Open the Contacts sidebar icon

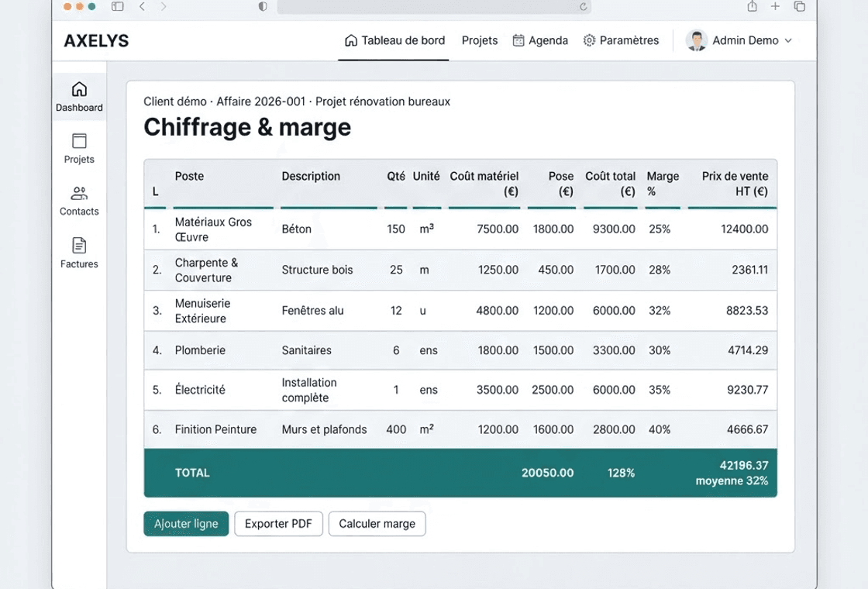(x=79, y=193)
